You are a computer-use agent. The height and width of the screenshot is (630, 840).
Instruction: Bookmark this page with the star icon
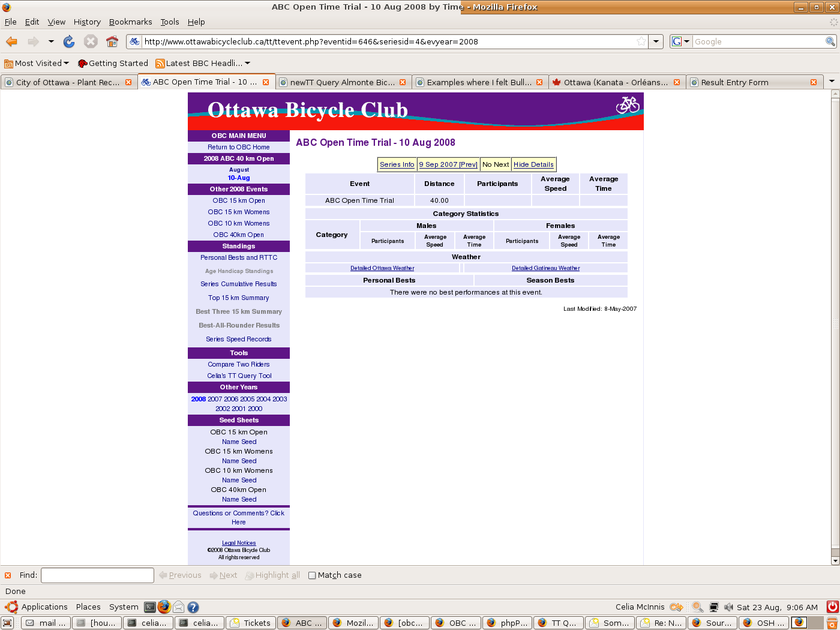(641, 41)
